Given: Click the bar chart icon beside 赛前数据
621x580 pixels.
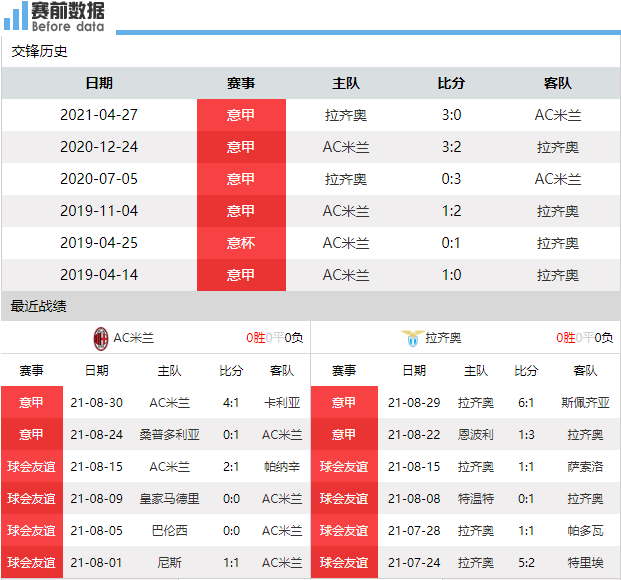Looking at the screenshot, I should click(16, 16).
